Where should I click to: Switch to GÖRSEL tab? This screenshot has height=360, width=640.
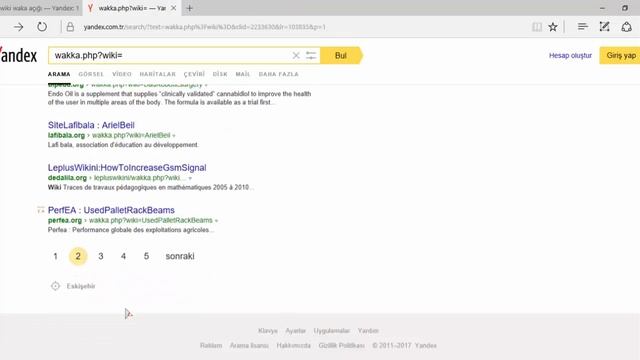coord(91,74)
